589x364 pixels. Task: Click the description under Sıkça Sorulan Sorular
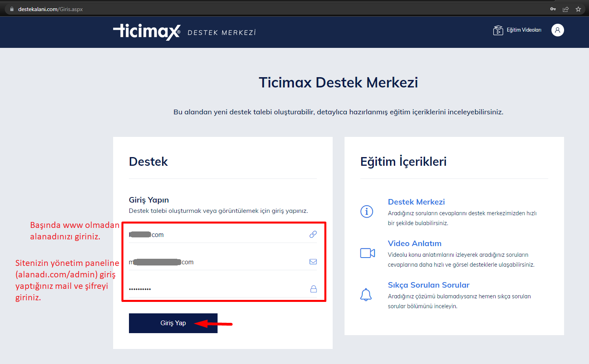[x=459, y=301]
